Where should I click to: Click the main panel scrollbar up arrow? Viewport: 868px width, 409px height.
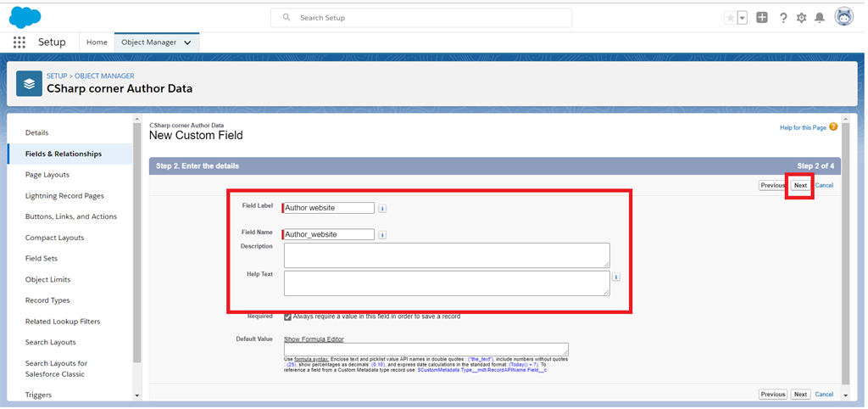point(845,118)
